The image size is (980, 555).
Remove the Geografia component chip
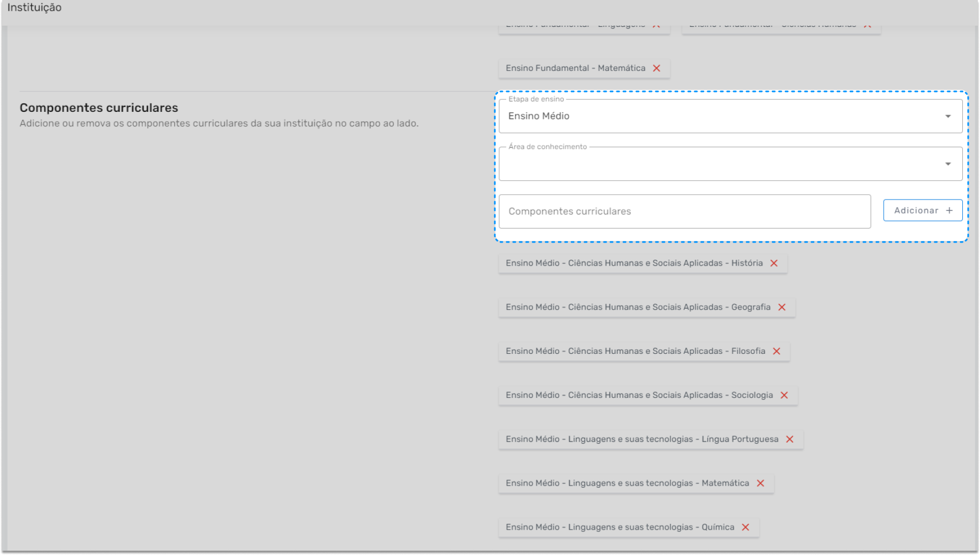click(782, 307)
